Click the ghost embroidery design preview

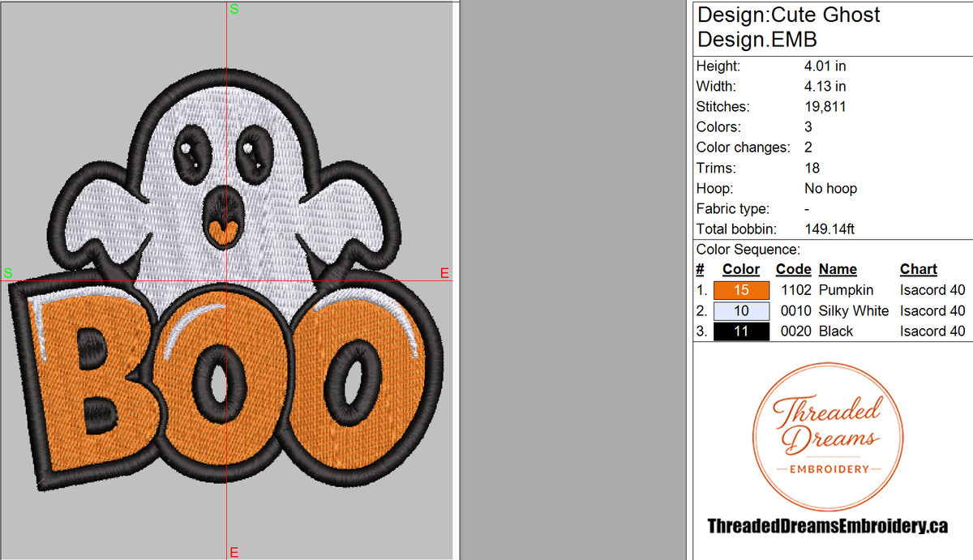pyautogui.click(x=227, y=280)
